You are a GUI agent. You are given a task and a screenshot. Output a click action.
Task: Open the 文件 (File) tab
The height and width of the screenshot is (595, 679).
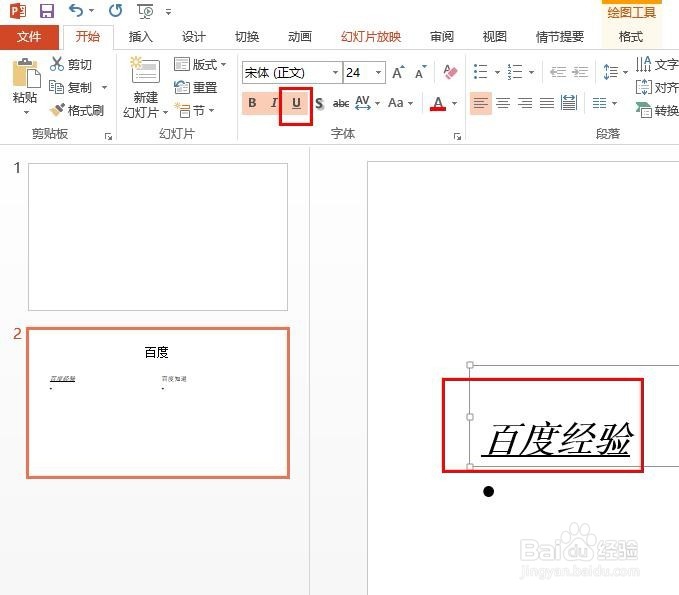[29, 37]
